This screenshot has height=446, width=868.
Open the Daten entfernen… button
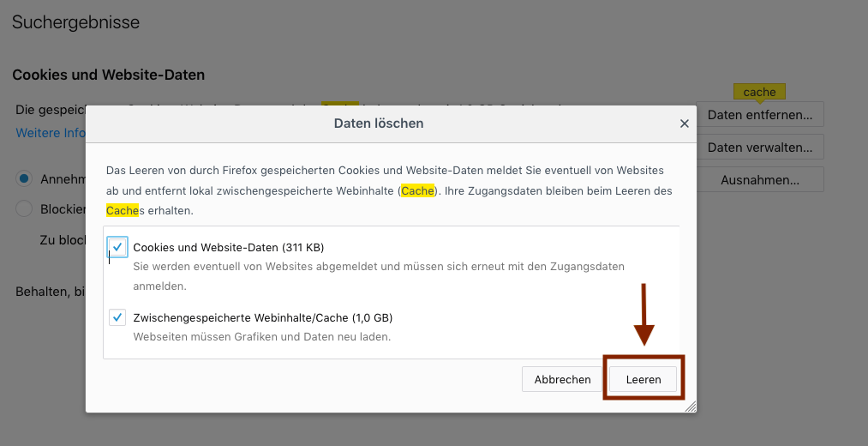coord(759,115)
